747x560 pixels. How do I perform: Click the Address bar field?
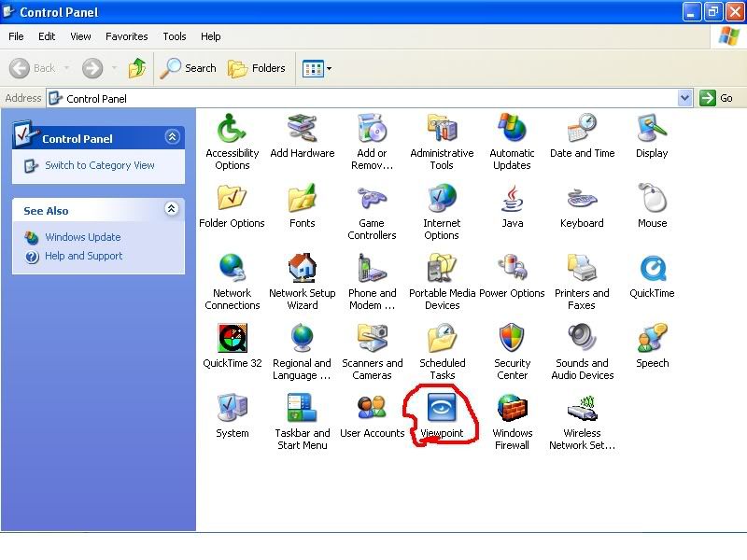coord(363,99)
